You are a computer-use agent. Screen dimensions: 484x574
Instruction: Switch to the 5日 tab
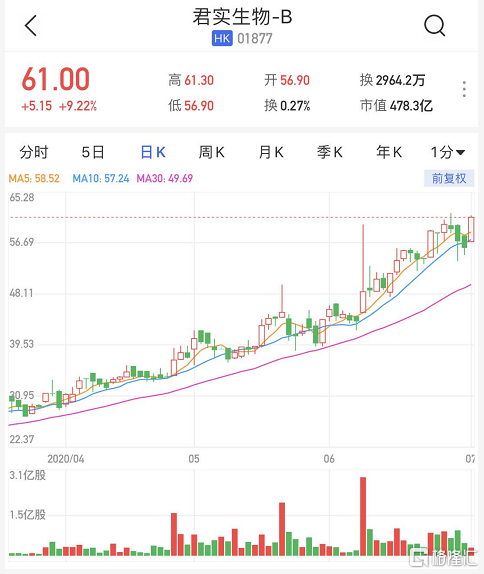(93, 152)
